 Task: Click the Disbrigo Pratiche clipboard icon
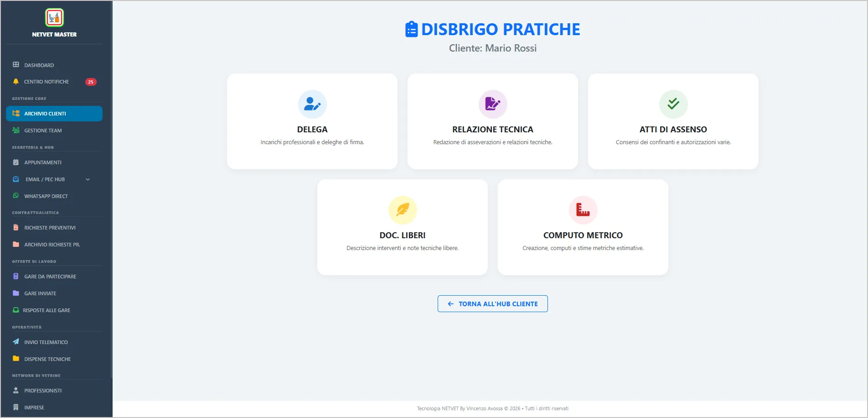click(411, 29)
